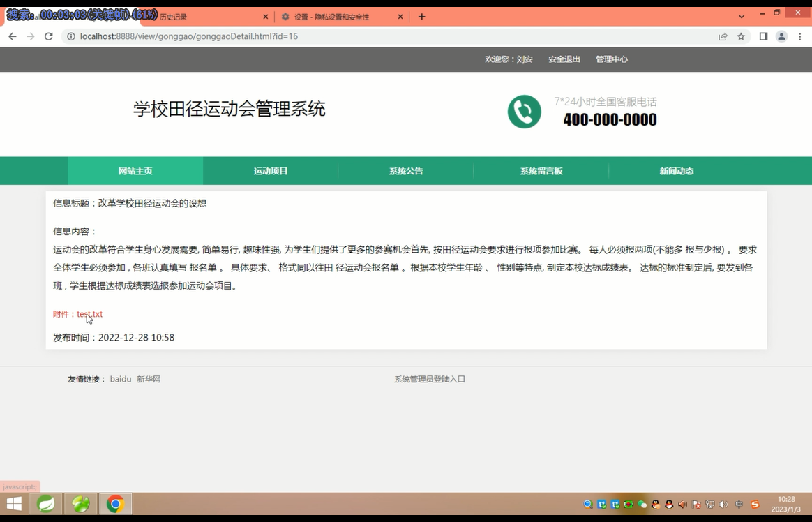This screenshot has width=812, height=522.
Task: Open the Chrome three-dot menu
Action: coord(799,36)
